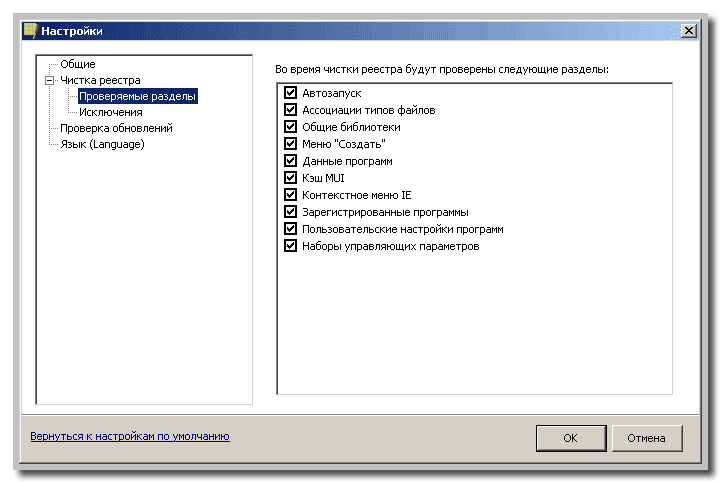Close the Настройки dialog window

[688, 31]
